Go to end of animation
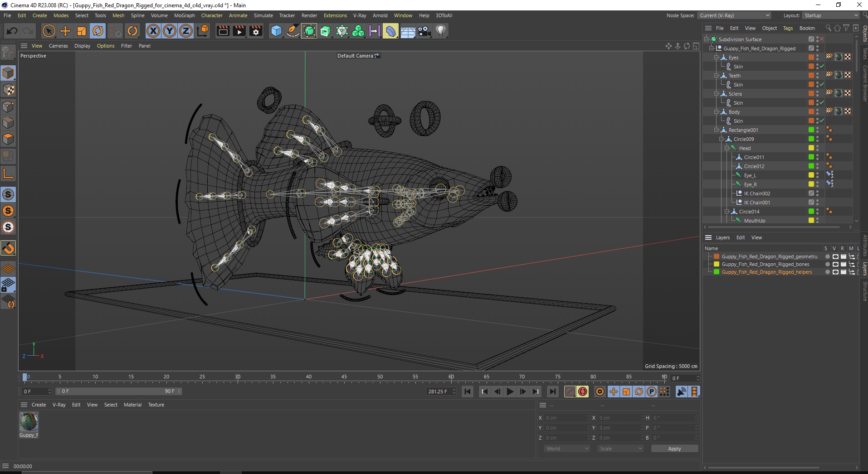 552,392
